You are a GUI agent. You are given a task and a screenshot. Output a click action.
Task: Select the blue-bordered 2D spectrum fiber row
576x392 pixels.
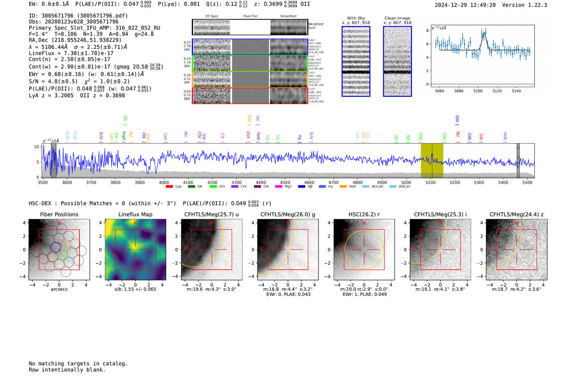point(250,47)
